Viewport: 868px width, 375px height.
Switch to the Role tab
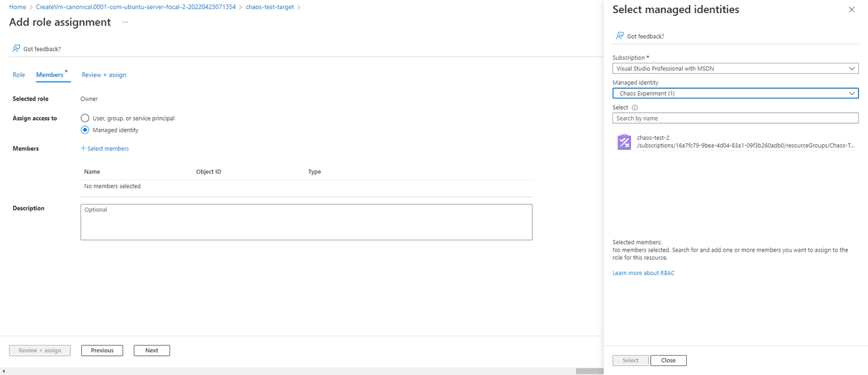click(x=19, y=74)
